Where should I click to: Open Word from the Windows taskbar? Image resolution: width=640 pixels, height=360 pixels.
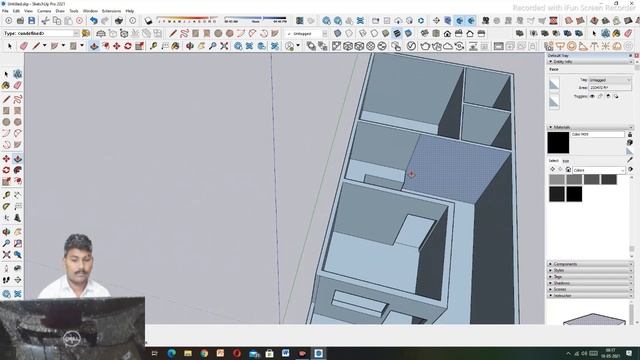[x=285, y=353]
